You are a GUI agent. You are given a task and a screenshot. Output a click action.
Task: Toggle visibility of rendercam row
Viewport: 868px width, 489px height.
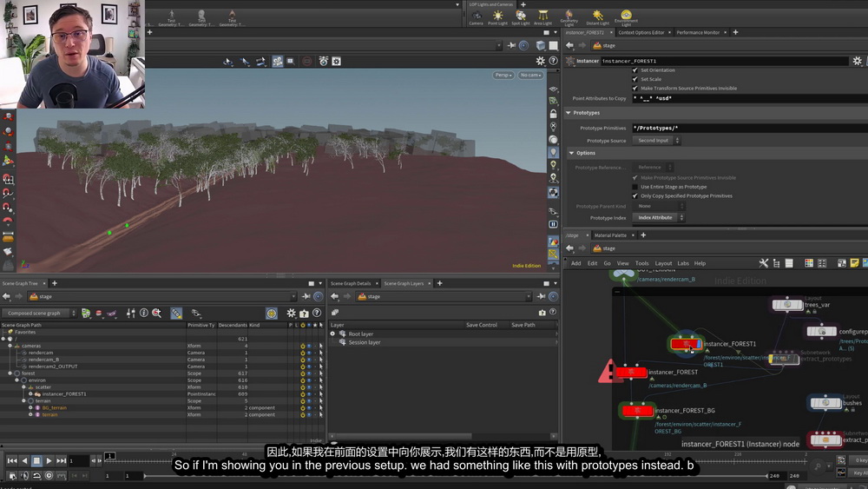[309, 353]
